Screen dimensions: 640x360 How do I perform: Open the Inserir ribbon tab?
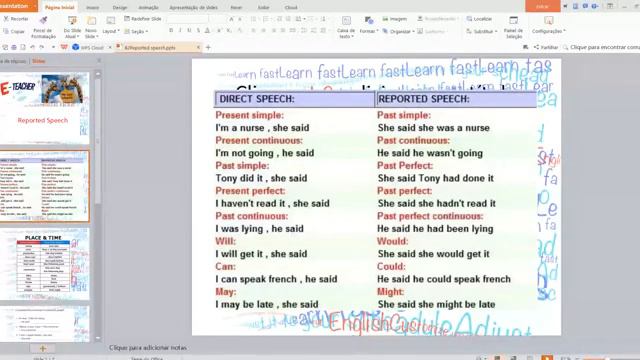click(x=93, y=7)
